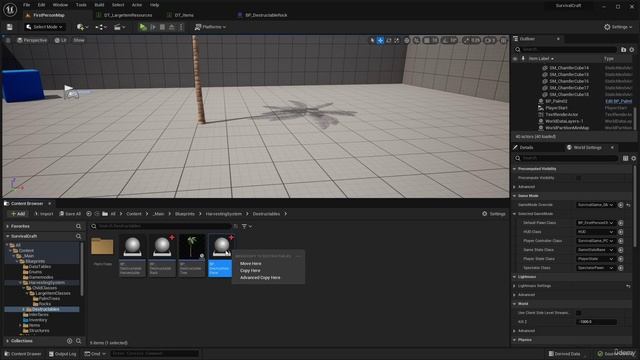Choose Advanced Copy Here from the menu

coord(260,278)
